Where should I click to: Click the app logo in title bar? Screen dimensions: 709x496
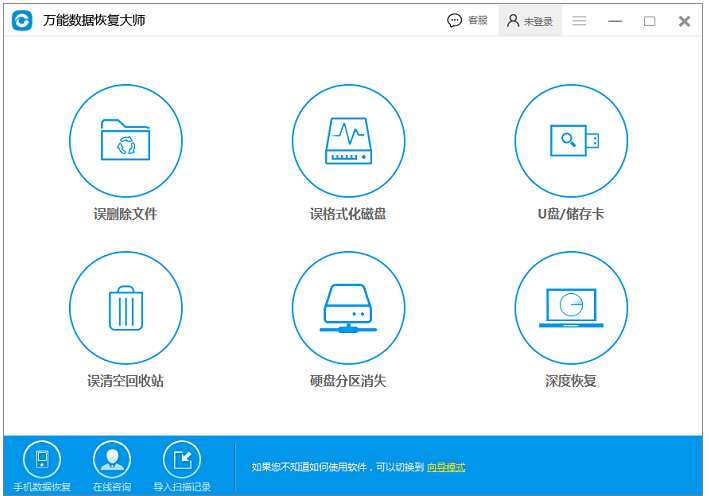(x=22, y=21)
